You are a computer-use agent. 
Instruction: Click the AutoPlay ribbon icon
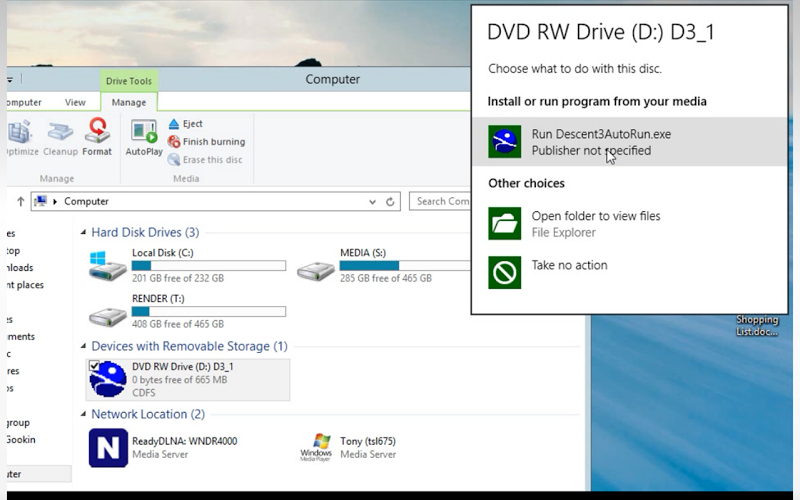click(x=144, y=137)
